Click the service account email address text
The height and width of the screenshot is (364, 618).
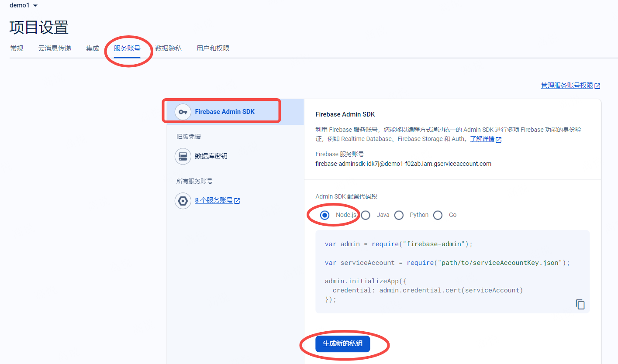click(403, 164)
